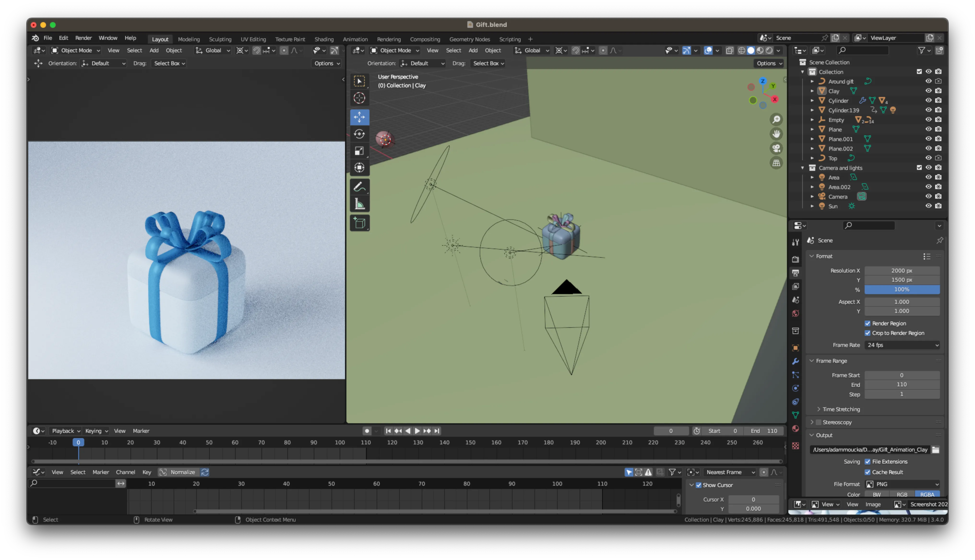
Task: Click the Frame End 110 field
Action: pos(902,385)
